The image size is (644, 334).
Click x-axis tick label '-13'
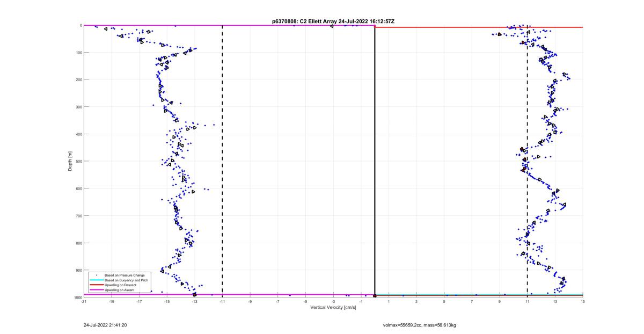click(195, 302)
